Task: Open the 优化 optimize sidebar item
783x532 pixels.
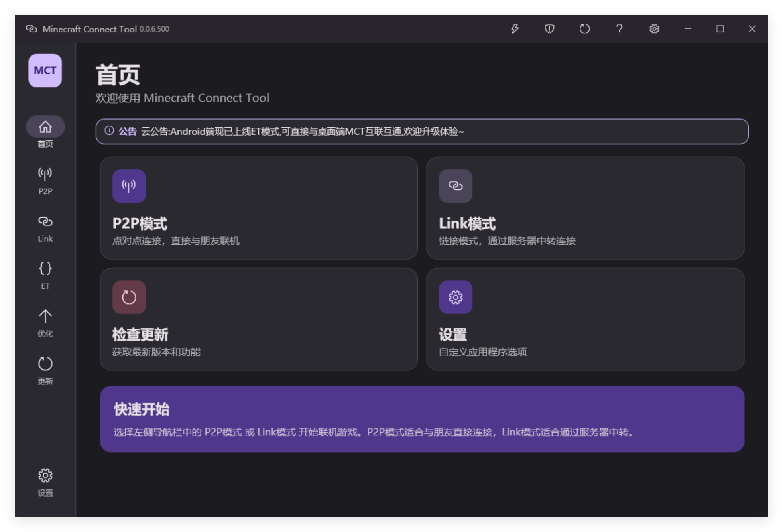Action: (45, 323)
